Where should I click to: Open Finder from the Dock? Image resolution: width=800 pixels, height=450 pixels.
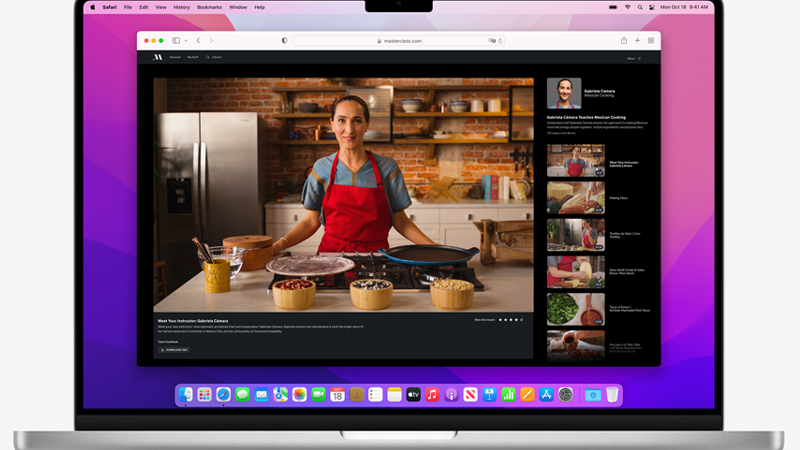tap(186, 394)
